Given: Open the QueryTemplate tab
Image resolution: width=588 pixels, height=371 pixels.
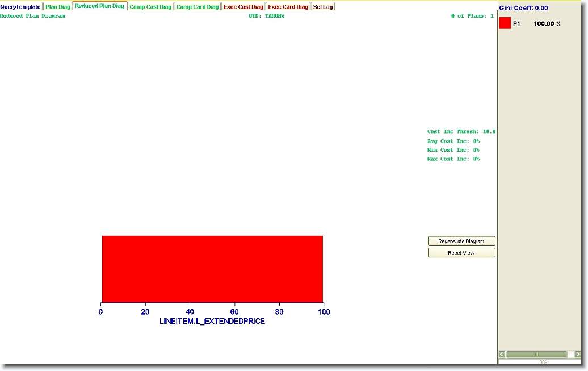Looking at the screenshot, I should [x=21, y=7].
